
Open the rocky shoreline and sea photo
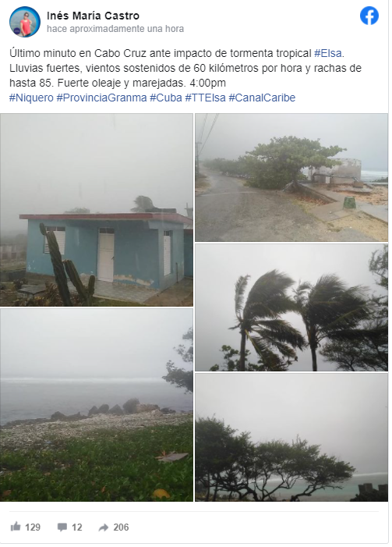coord(97,405)
